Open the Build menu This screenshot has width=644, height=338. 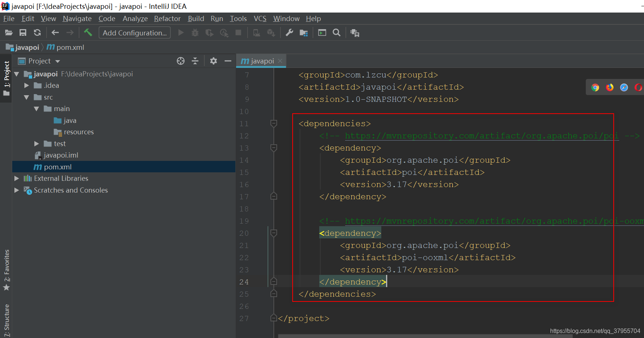click(196, 18)
